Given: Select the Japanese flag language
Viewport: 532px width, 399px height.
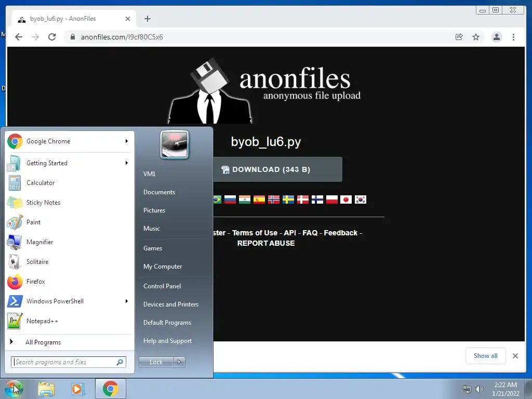Looking at the screenshot, I should (x=346, y=199).
